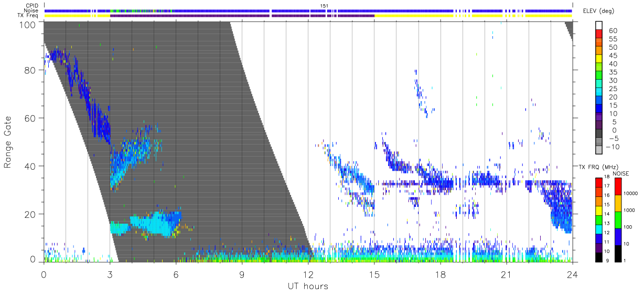Pick the cyan swatch in TX FRQ colorbar
The image size is (644, 297).
598,228
